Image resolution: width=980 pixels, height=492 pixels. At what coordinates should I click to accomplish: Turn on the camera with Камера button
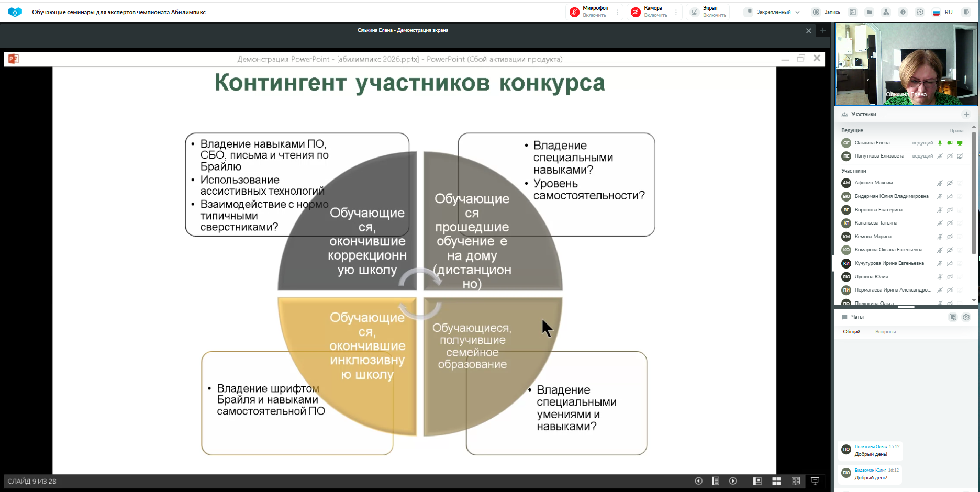pyautogui.click(x=650, y=12)
